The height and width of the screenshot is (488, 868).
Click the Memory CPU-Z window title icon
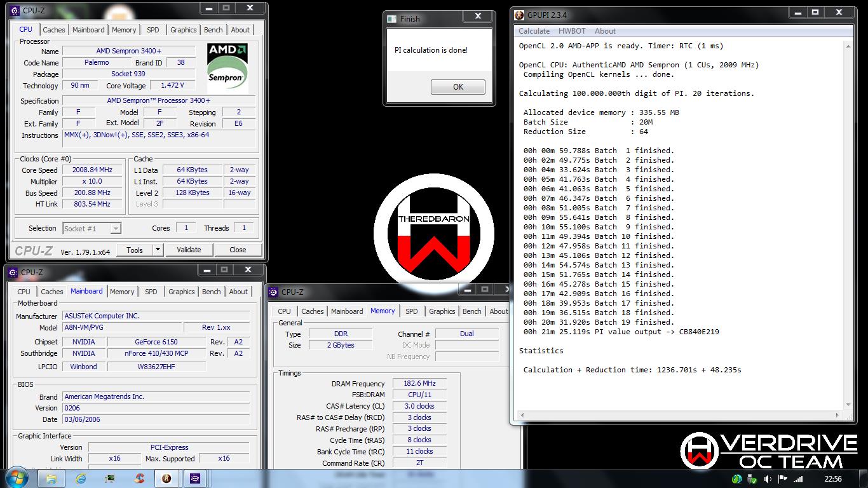click(x=274, y=292)
